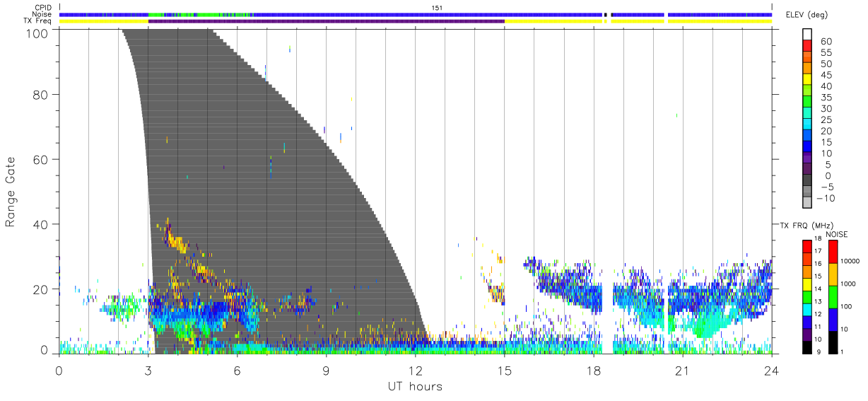
Task: Click the x-axis tick label "15"
Action: [505, 370]
